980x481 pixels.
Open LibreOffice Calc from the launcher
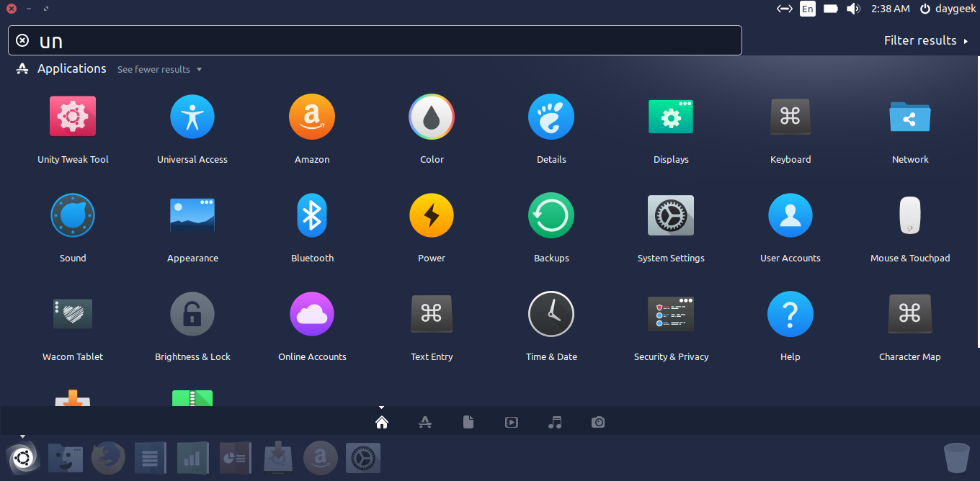(x=193, y=458)
